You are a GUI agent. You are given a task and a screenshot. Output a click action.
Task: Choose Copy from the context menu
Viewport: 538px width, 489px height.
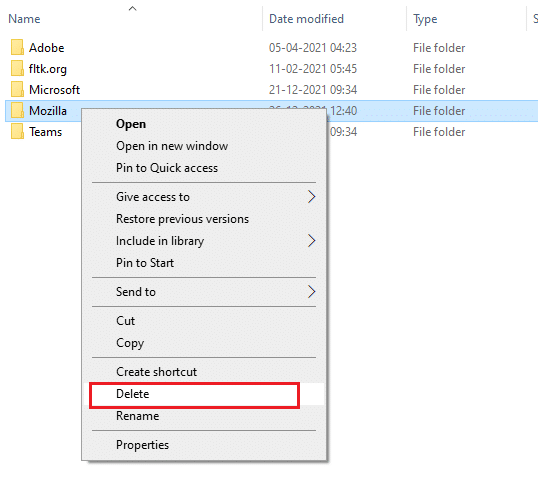point(204,343)
